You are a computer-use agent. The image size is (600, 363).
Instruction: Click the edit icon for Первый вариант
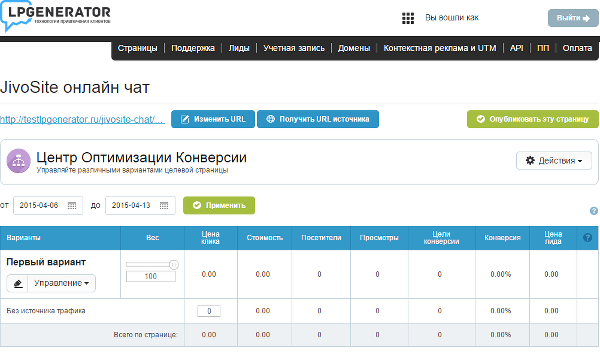pyautogui.click(x=18, y=283)
